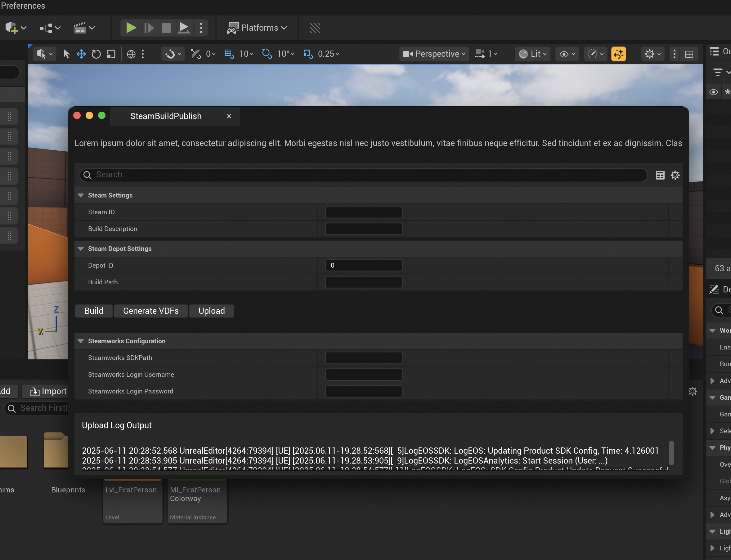Click the stop simulation icon
Viewport: 731px width, 560px height.
point(166,28)
